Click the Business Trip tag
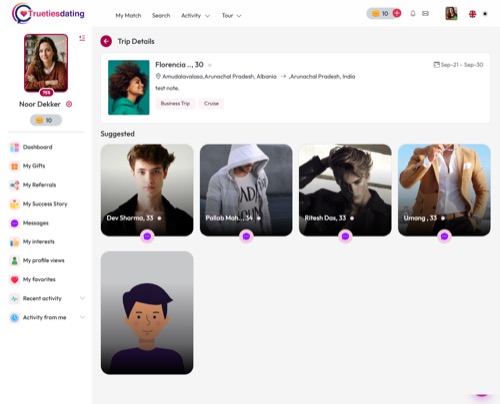 (175, 103)
